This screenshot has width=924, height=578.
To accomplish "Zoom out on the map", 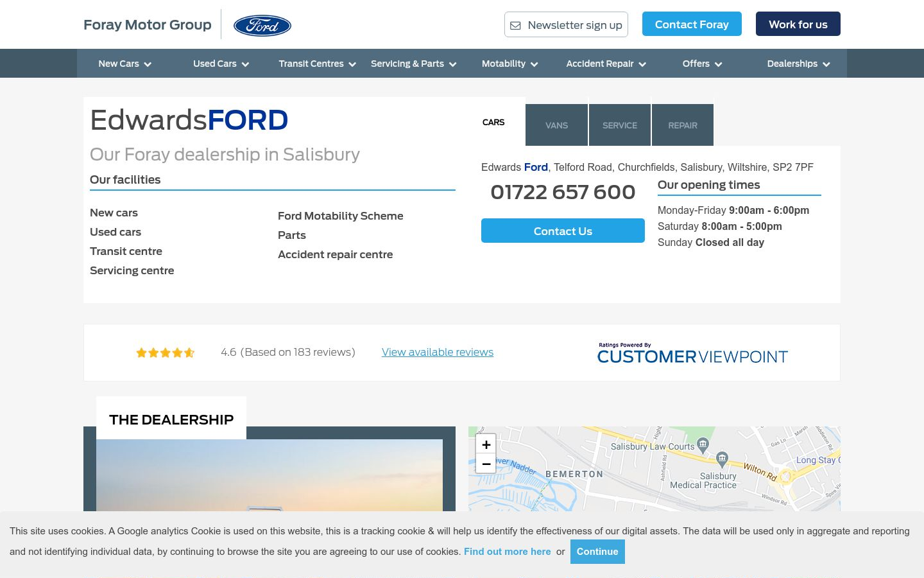I will click(486, 464).
